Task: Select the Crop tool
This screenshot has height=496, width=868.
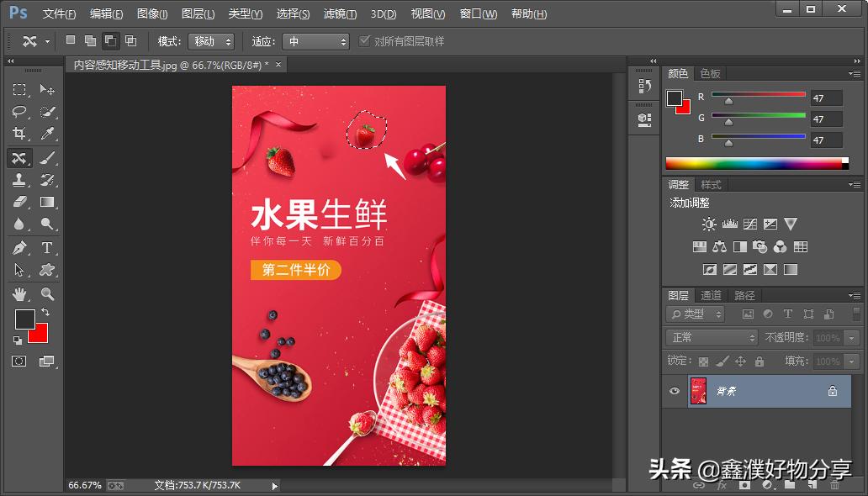Action: [20, 135]
